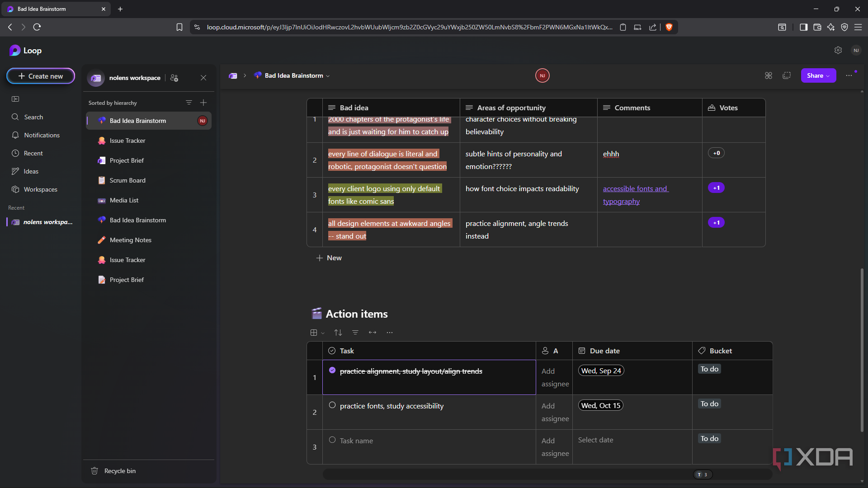Click the filter icon in Action items toolbar
This screenshot has width=868, height=488.
[x=355, y=333]
